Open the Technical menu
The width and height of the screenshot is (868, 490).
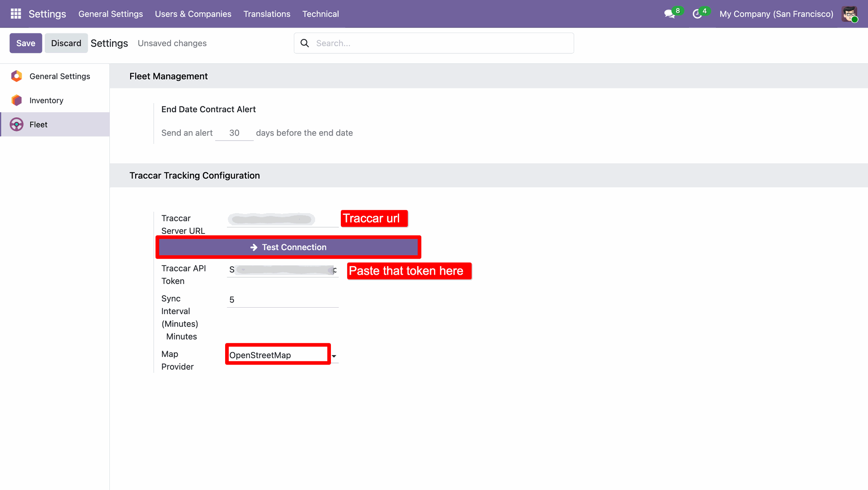pyautogui.click(x=321, y=14)
